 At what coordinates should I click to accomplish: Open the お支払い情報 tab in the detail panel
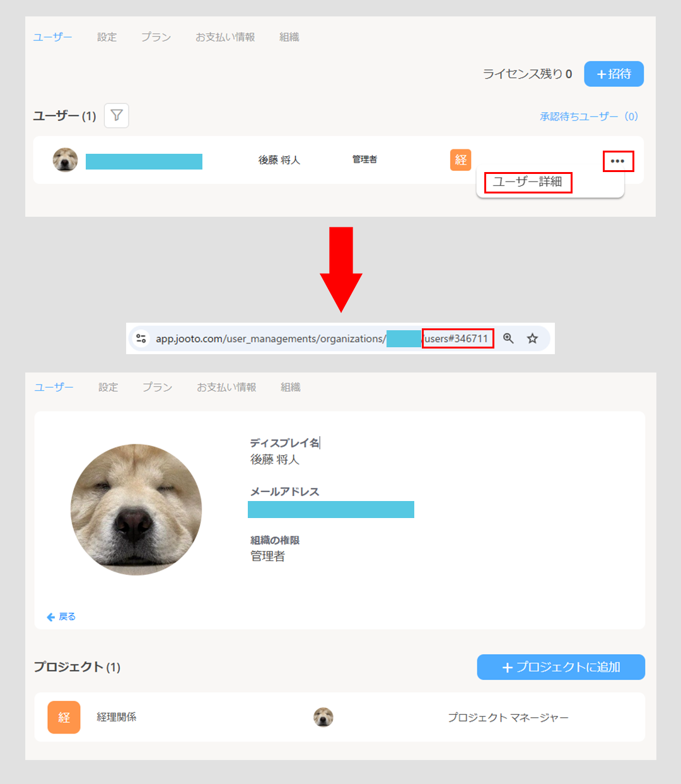tap(226, 387)
